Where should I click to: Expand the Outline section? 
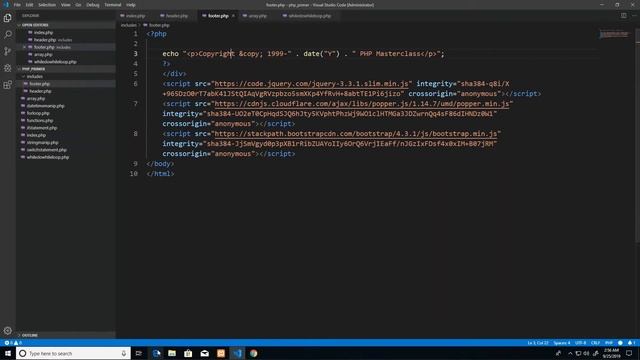pos(67,335)
